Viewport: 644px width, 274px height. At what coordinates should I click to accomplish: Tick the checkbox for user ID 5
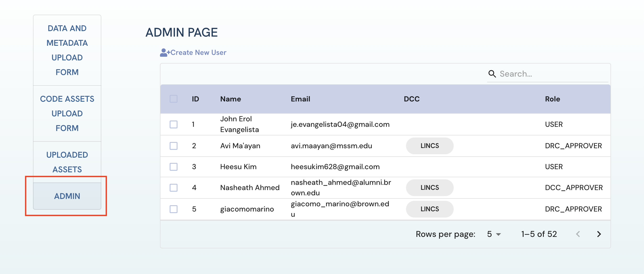click(x=173, y=209)
